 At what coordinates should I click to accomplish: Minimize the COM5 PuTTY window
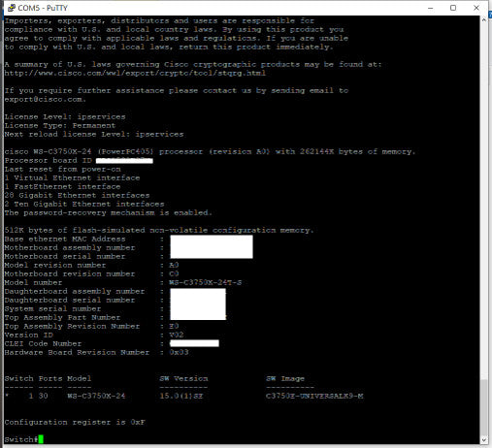pyautogui.click(x=431, y=8)
